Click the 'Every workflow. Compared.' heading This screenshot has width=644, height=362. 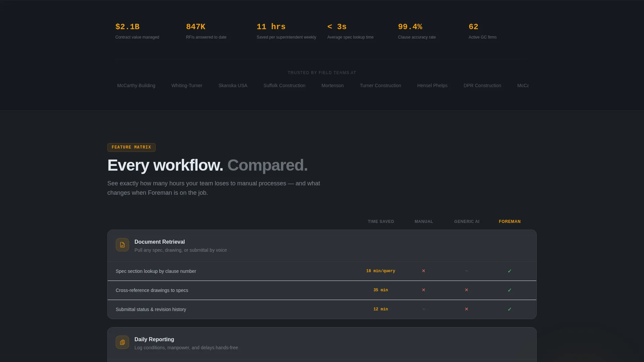click(x=207, y=165)
